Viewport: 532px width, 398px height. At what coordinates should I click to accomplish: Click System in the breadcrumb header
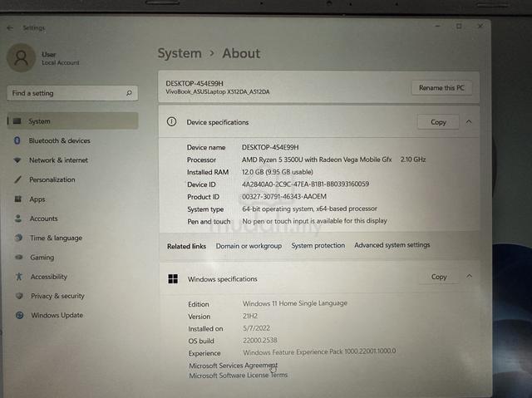pyautogui.click(x=180, y=53)
